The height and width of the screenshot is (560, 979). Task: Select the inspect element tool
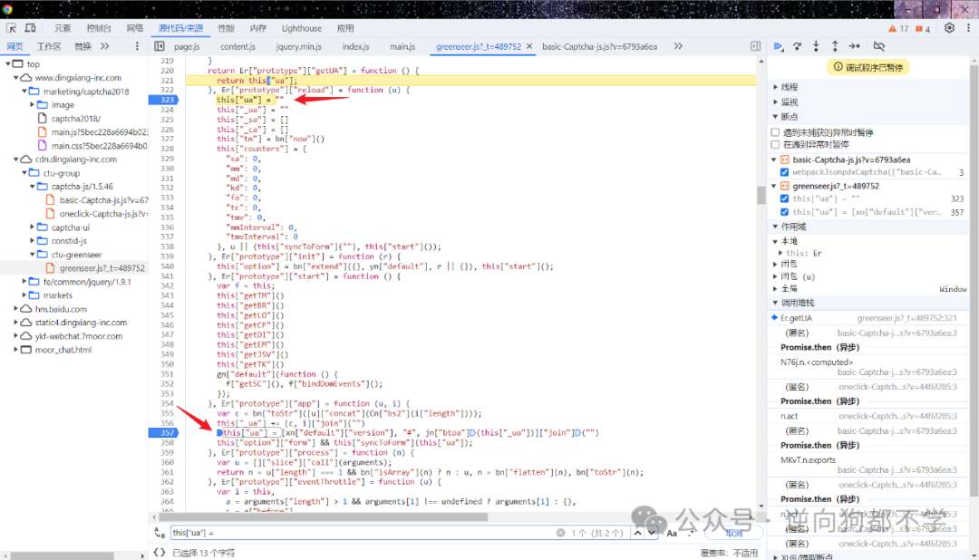(11, 28)
